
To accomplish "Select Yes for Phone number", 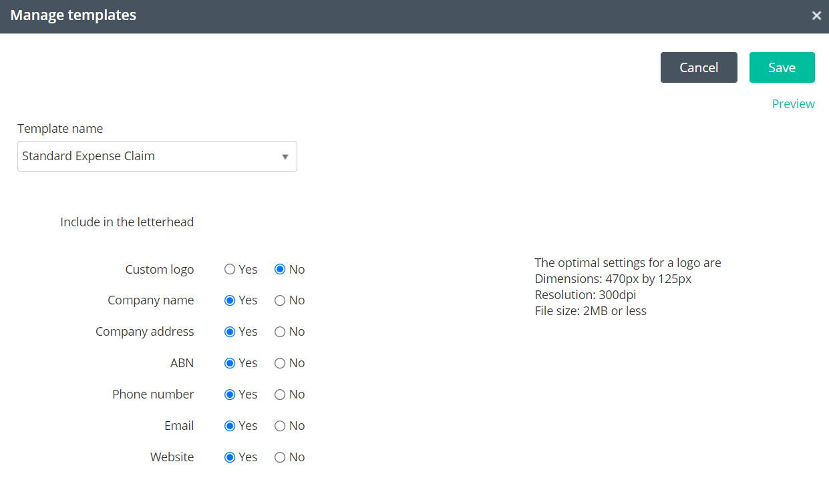I will (x=230, y=395).
